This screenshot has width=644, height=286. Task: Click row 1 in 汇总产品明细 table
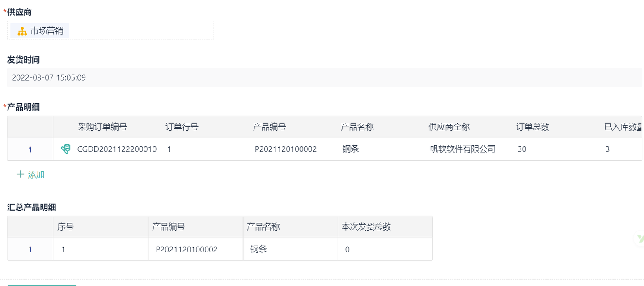[x=30, y=249]
